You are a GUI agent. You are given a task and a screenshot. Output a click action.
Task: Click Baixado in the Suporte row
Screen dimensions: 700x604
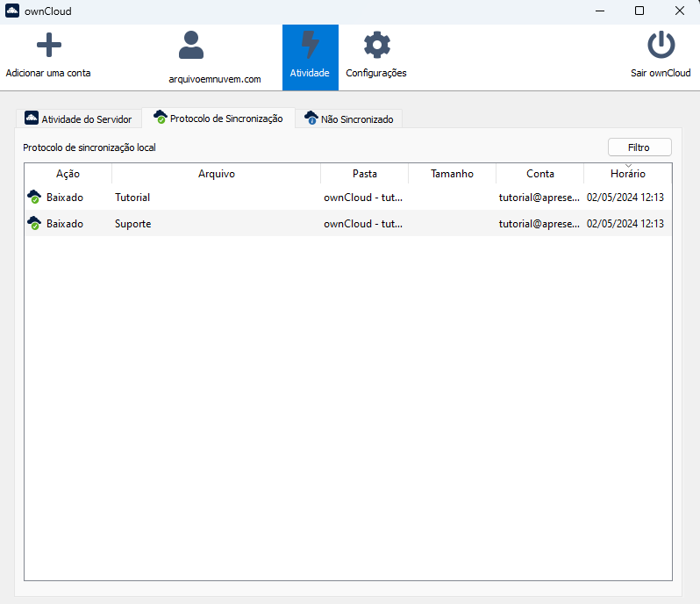pos(65,224)
